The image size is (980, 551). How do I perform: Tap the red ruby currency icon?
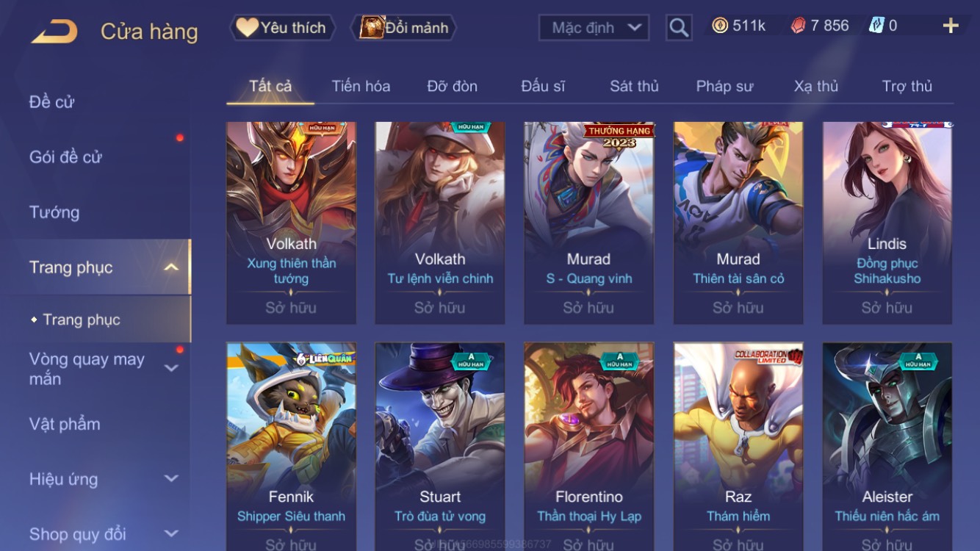pyautogui.click(x=798, y=26)
